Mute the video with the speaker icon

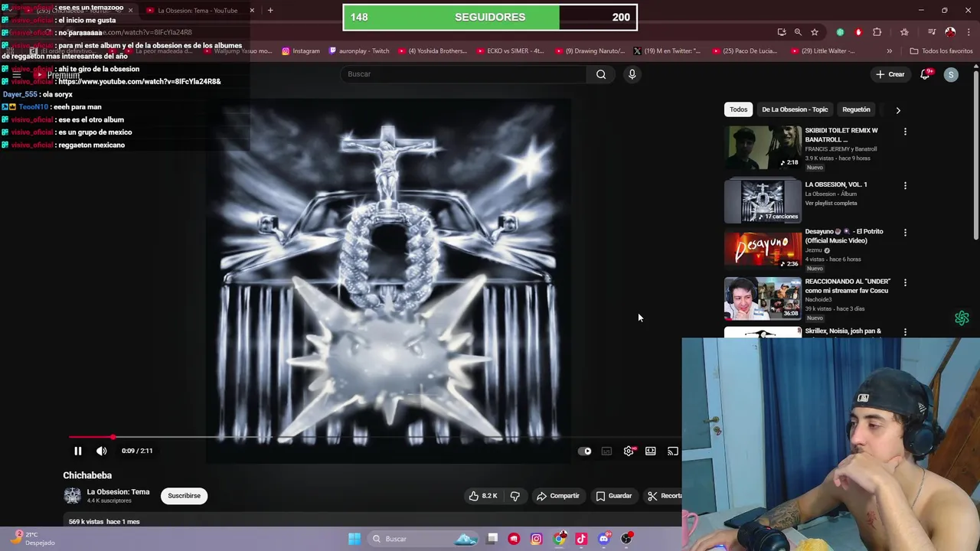pos(101,451)
